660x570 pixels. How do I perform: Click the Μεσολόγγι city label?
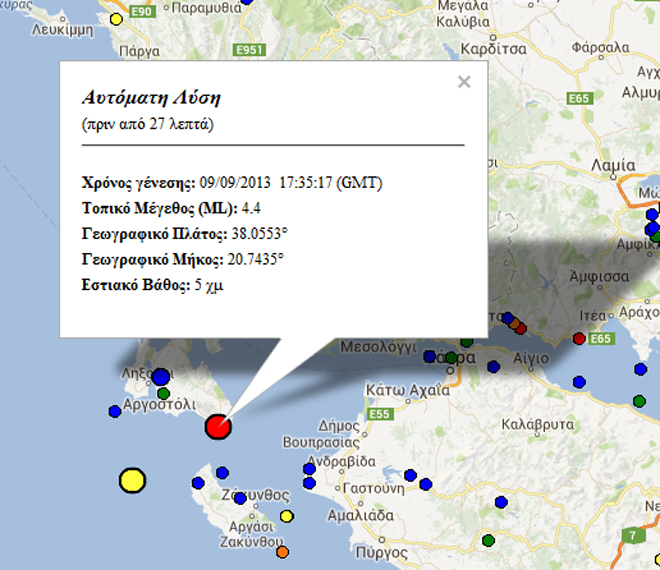[379, 348]
